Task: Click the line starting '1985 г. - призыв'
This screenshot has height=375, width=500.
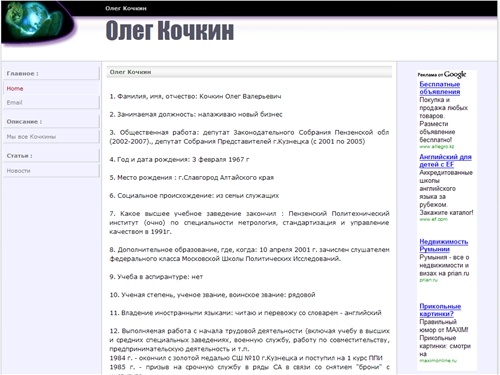Action: click(x=249, y=367)
